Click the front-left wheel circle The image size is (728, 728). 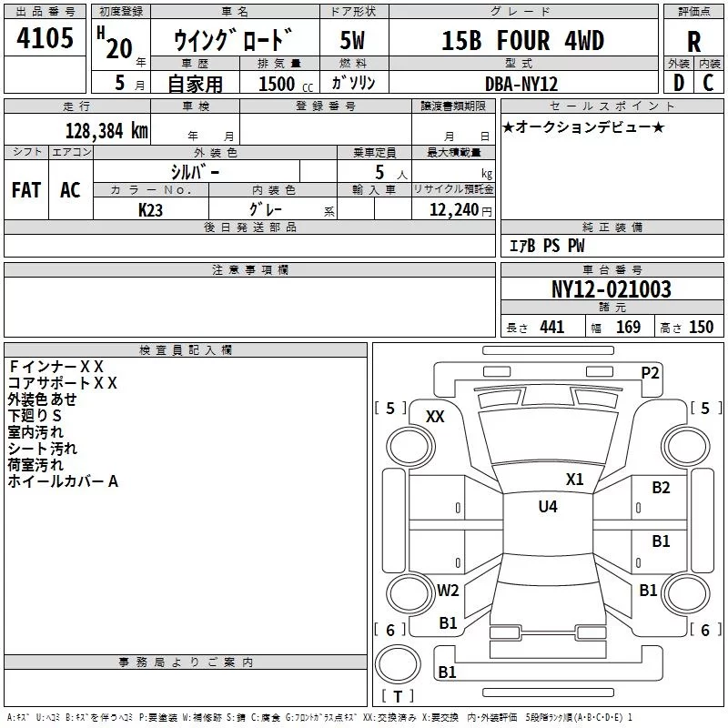pos(410,447)
